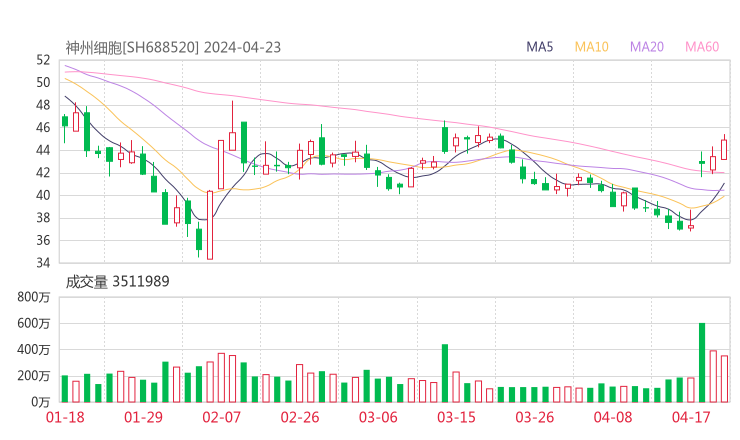Click the 800万 volume axis label
This screenshot has width=740, height=440.
coord(34,297)
